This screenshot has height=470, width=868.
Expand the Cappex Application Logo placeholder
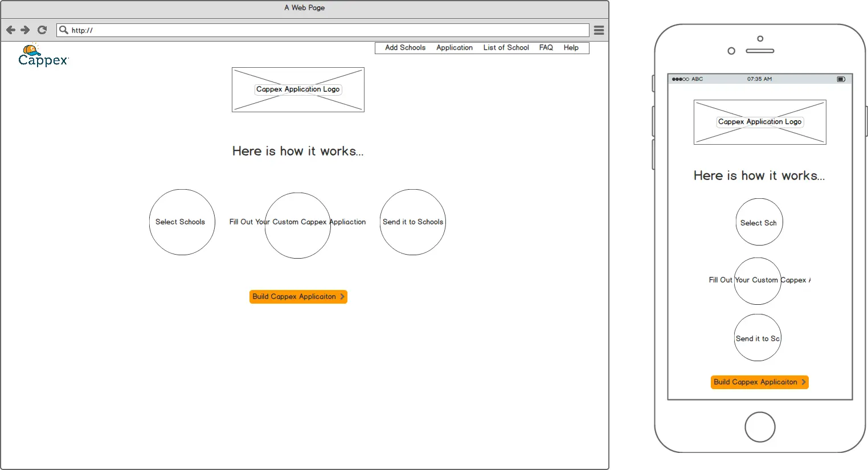point(298,89)
